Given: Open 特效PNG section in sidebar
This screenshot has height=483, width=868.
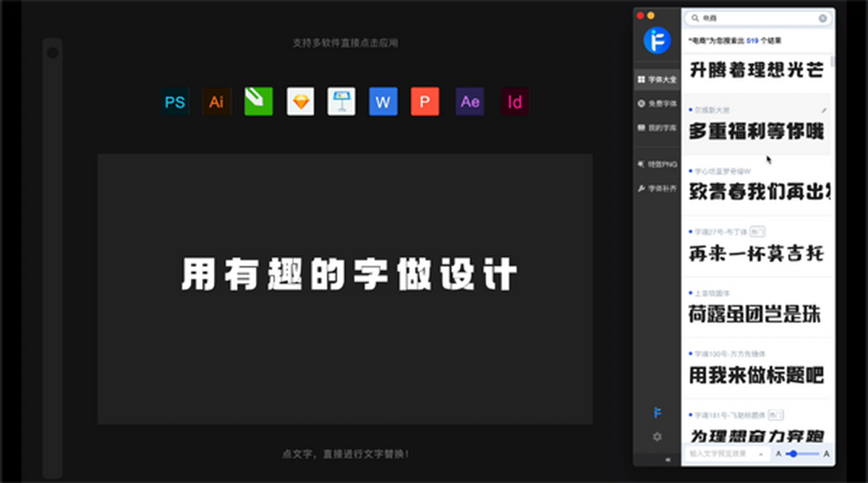Looking at the screenshot, I should pyautogui.click(x=657, y=164).
